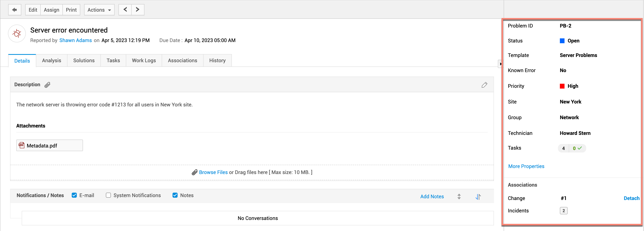Click the paperclip icon next to Description
The height and width of the screenshot is (231, 644).
coord(47,85)
